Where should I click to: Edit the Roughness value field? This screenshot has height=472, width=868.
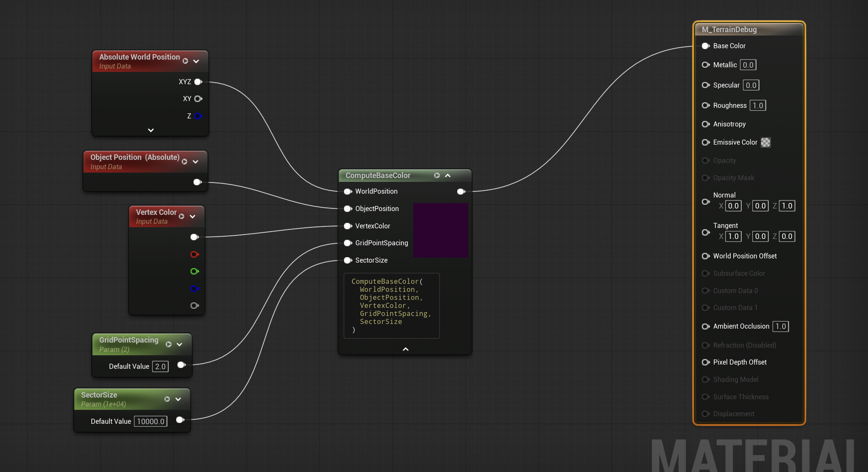pyautogui.click(x=758, y=106)
